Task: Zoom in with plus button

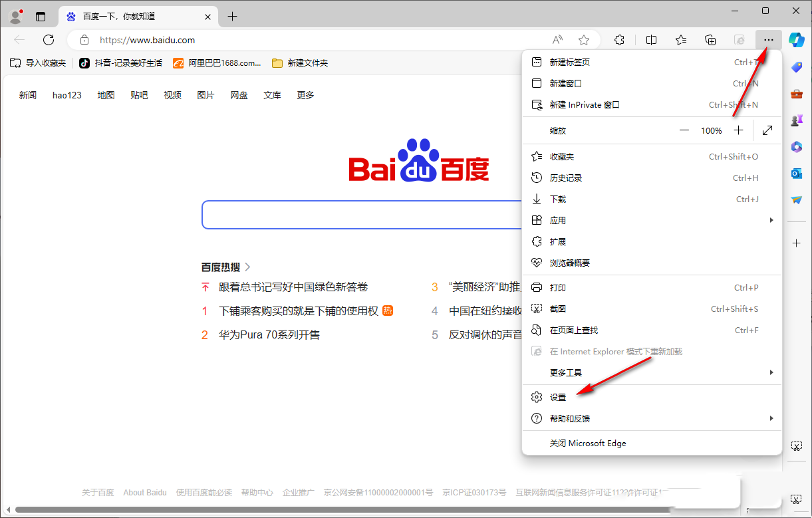Action: 738,130
